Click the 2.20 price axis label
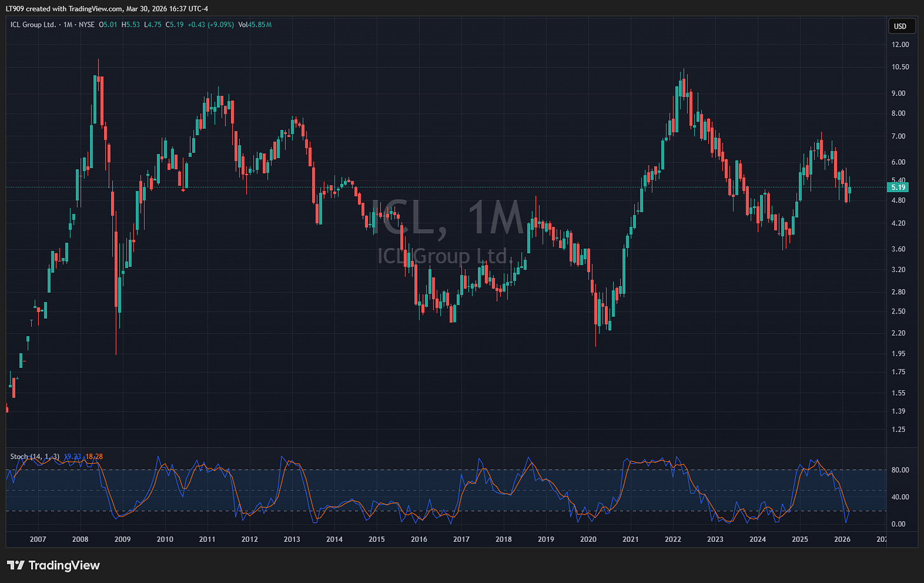This screenshot has width=924, height=583. (x=900, y=333)
